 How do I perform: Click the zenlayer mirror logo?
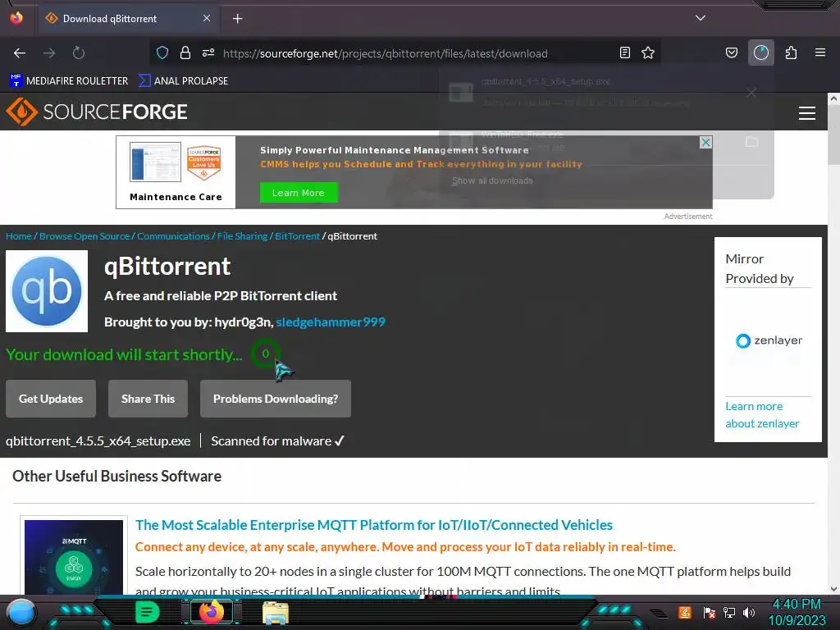click(769, 340)
